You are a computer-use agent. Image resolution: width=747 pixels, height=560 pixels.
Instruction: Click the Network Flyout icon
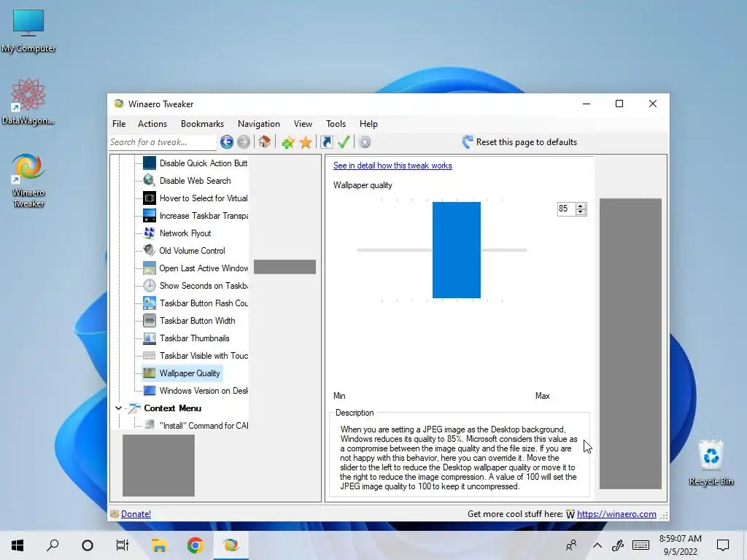point(150,233)
